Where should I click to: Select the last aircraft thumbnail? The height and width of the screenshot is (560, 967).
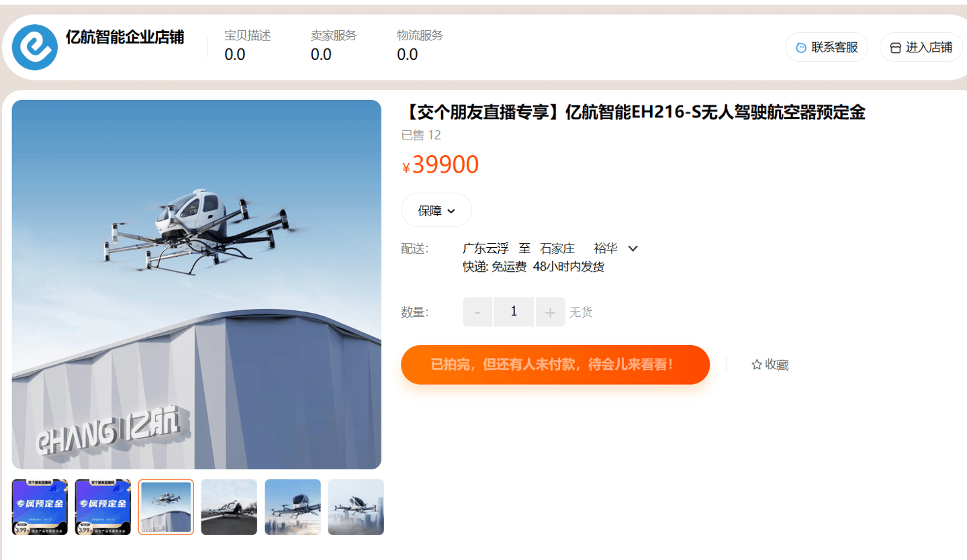356,507
